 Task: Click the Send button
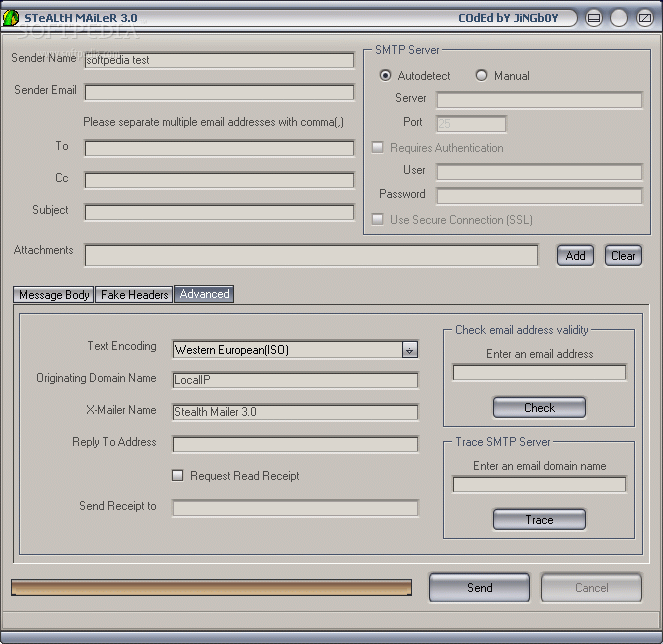click(x=479, y=588)
